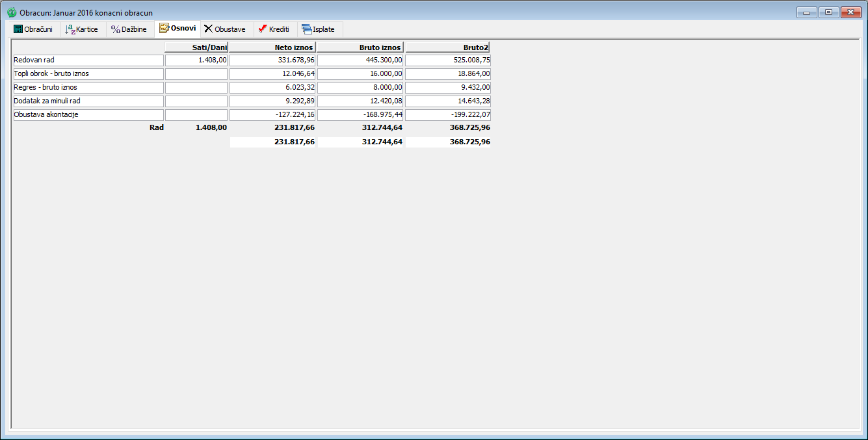Click the window title Obracun: Januar 2016

point(86,13)
